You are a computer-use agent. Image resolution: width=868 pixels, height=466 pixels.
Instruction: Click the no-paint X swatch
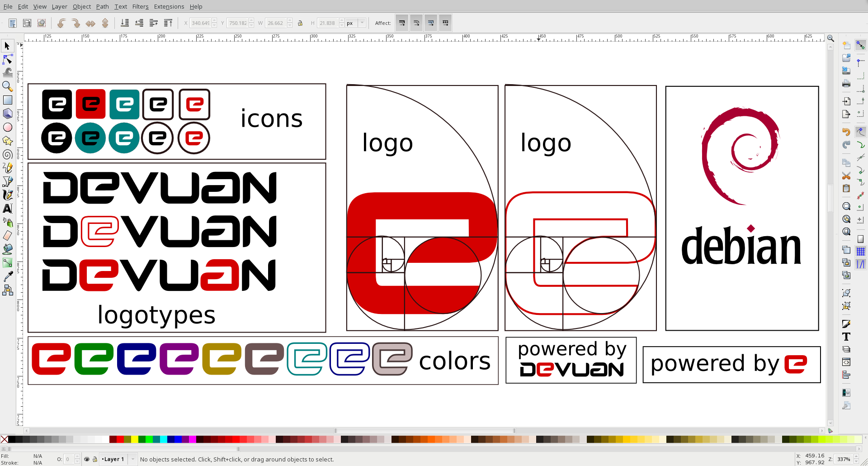4,439
